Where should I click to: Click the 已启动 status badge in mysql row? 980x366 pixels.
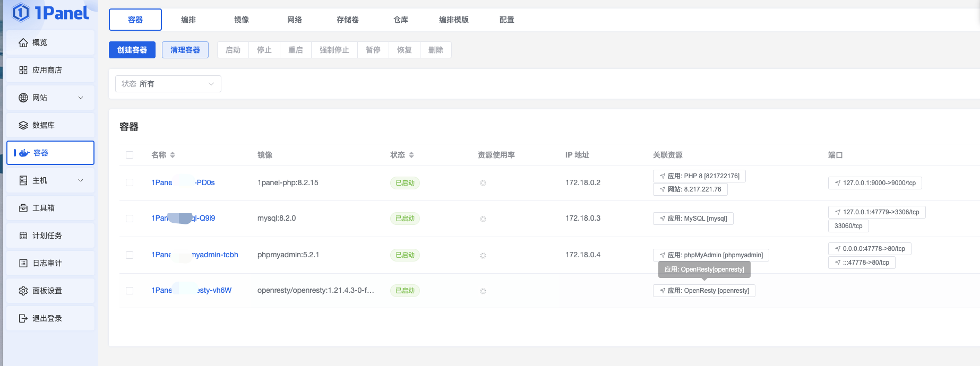pos(405,219)
